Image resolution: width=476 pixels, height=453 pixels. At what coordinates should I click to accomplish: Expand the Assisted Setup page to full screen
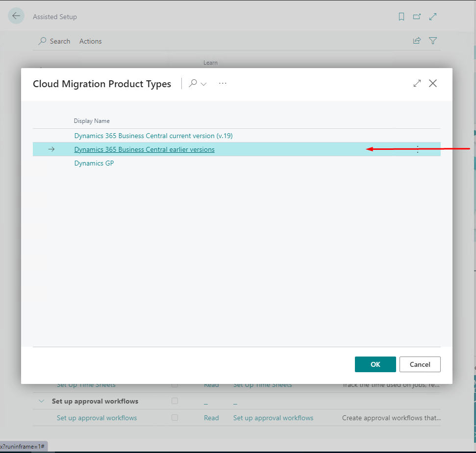(x=432, y=17)
